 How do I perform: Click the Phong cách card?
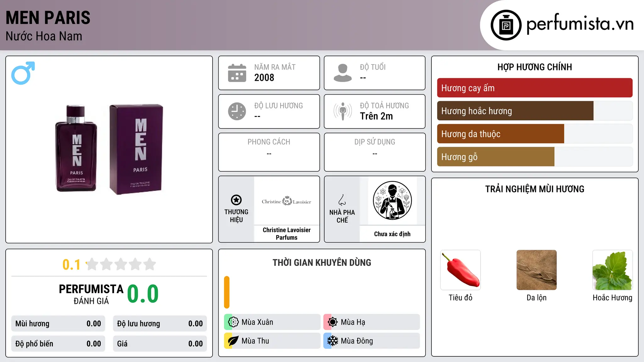click(269, 152)
